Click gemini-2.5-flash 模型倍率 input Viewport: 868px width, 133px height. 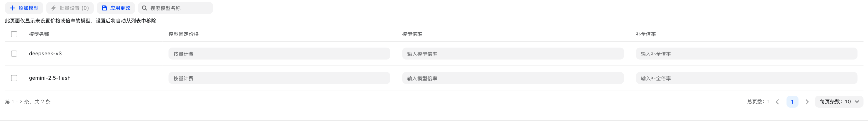(x=512, y=78)
